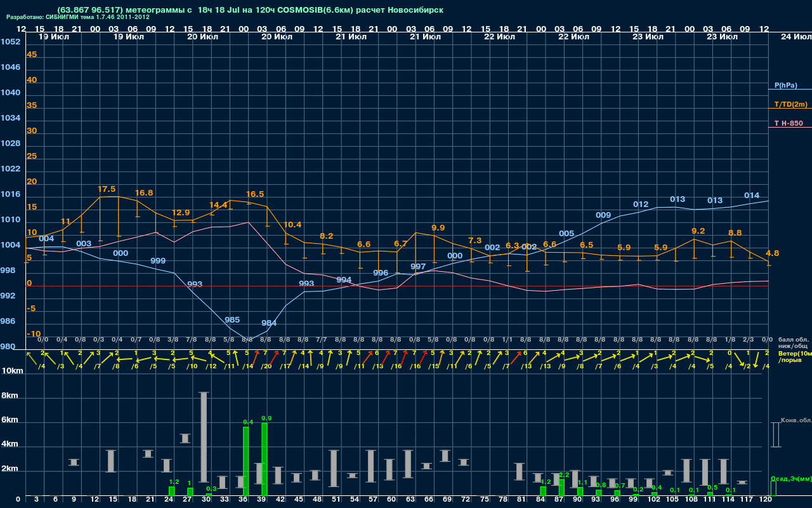Click the 009 pressure label
Image resolution: width=812 pixels, height=508 pixels.
603,215
